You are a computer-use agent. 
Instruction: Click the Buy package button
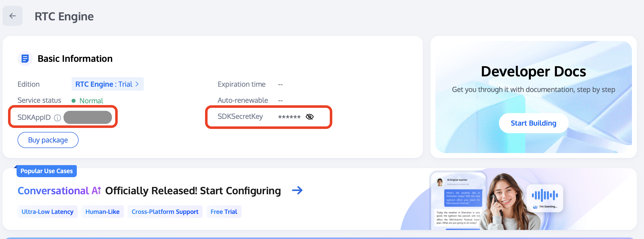(x=48, y=140)
